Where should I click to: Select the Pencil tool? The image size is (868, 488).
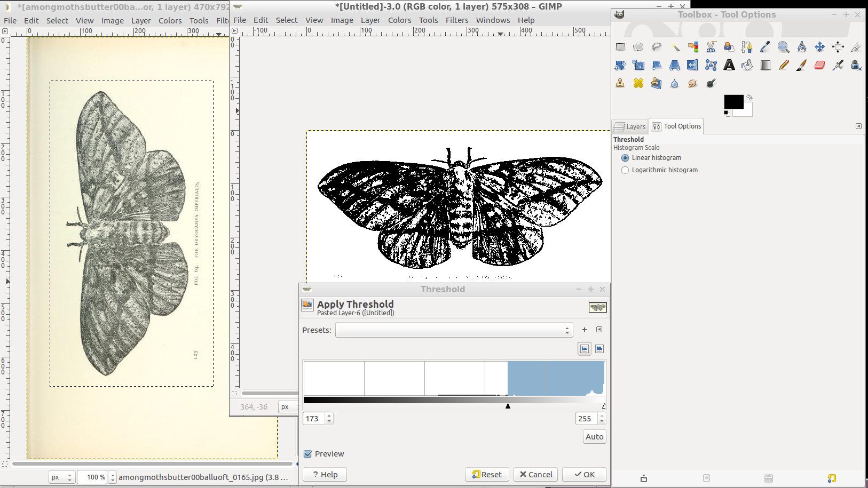(784, 65)
